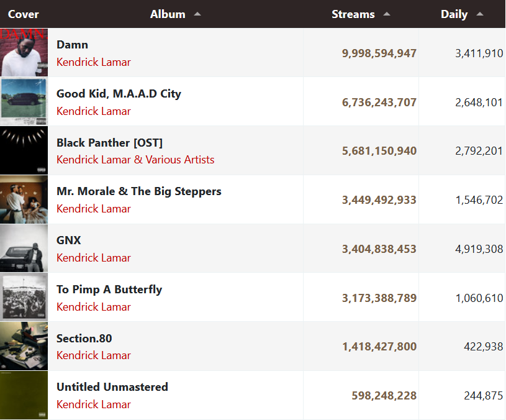Open Mr. Morale & The Big Steppers cover
This screenshot has height=420, width=506.
coord(24,199)
